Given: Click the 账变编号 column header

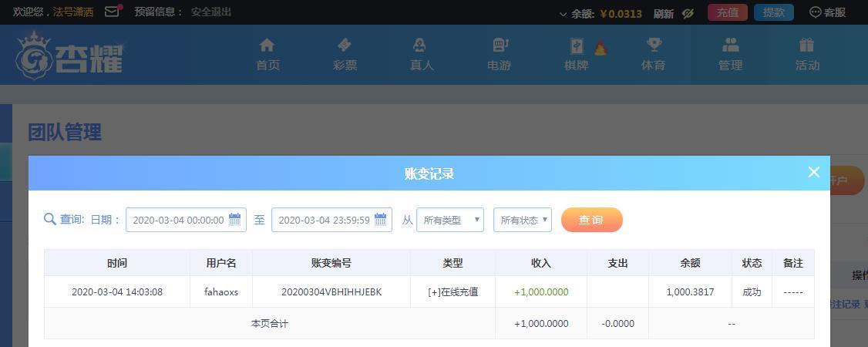Looking at the screenshot, I should click(x=331, y=263).
